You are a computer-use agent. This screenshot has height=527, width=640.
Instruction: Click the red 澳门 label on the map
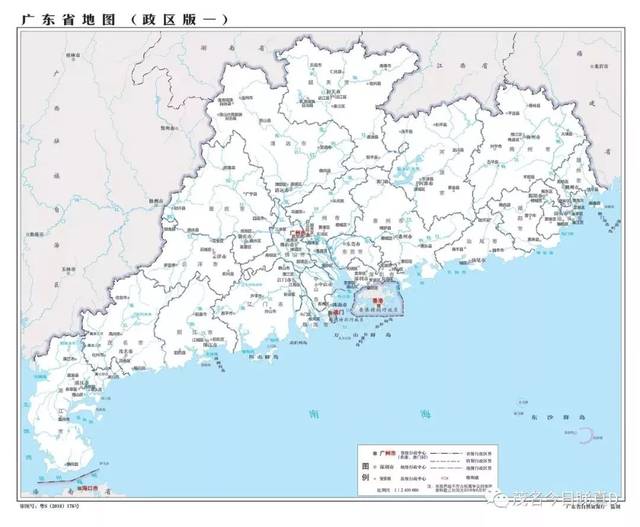(x=336, y=313)
